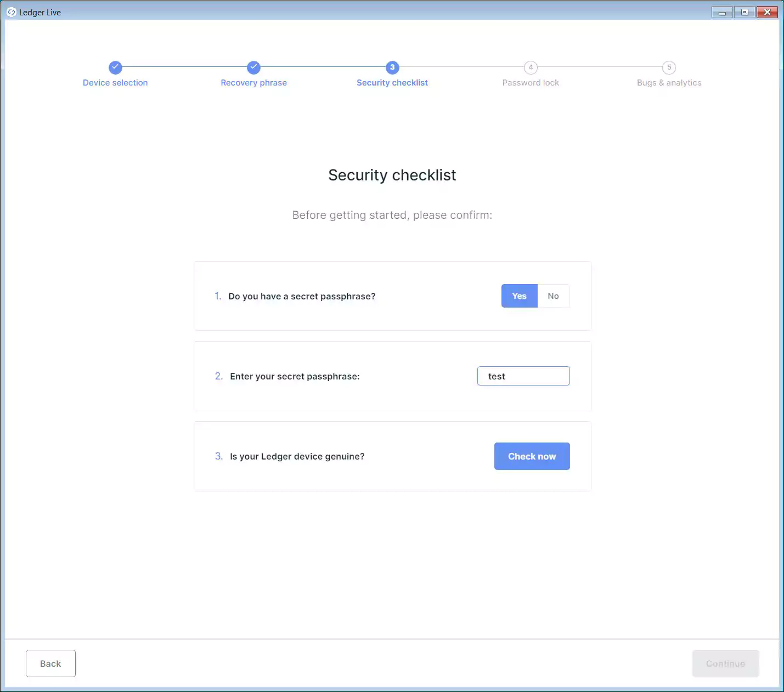Select the Password lock step label
This screenshot has width=784, height=692.
point(531,83)
